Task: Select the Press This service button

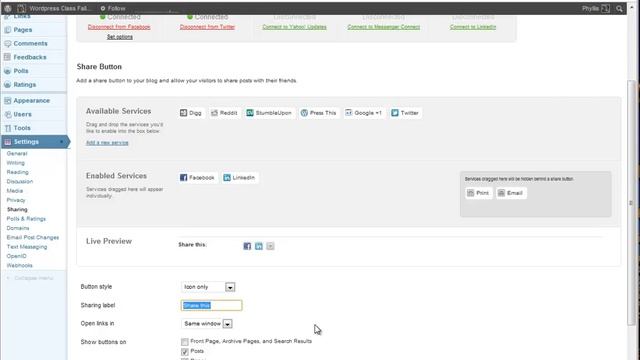Action: 318,113
